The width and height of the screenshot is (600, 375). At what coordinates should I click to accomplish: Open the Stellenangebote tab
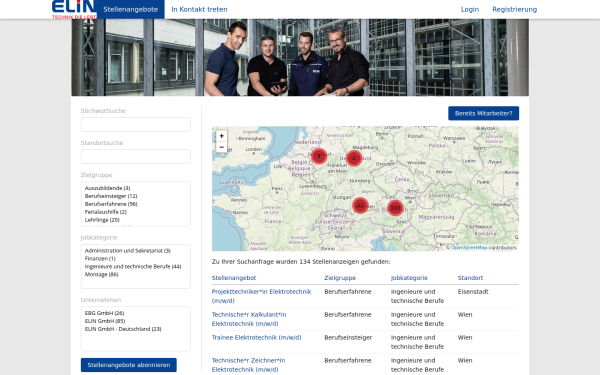coord(130,10)
